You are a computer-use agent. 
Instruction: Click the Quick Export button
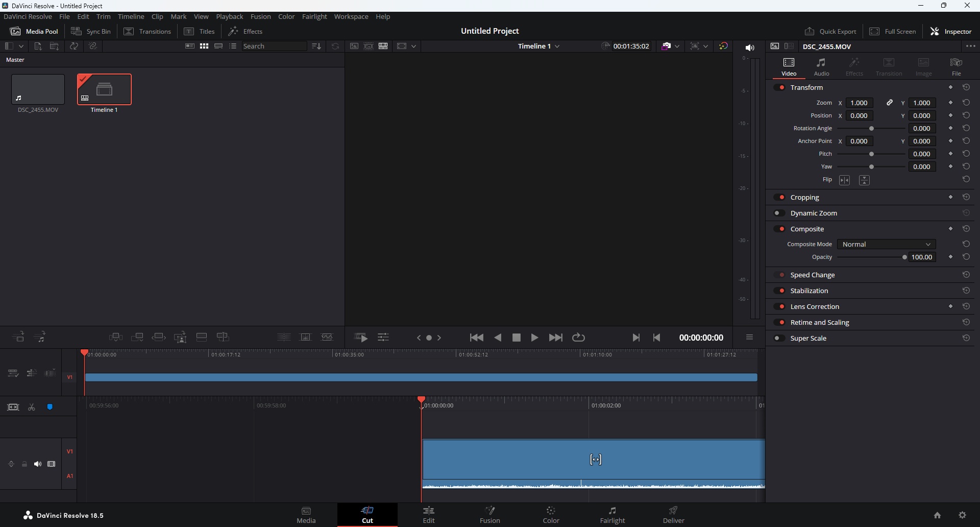pos(830,31)
